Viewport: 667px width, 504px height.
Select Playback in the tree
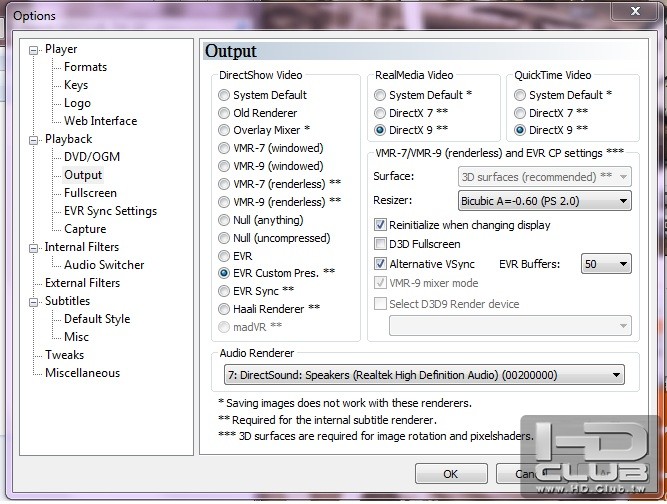click(68, 139)
